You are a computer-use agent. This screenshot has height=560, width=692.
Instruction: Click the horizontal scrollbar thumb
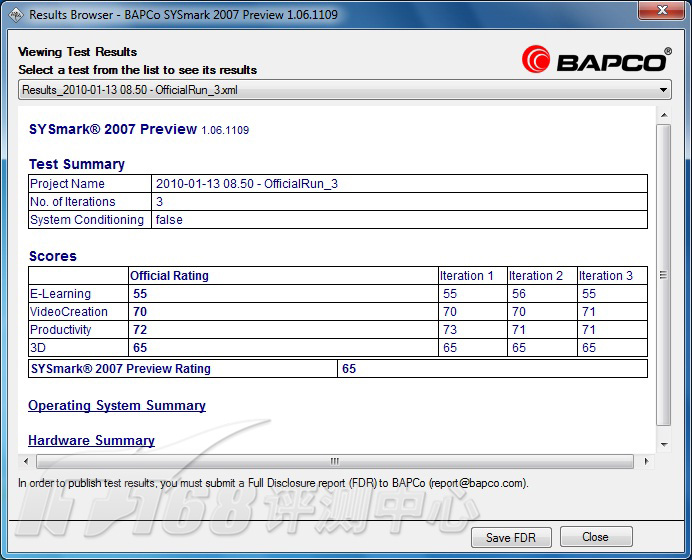pos(335,462)
